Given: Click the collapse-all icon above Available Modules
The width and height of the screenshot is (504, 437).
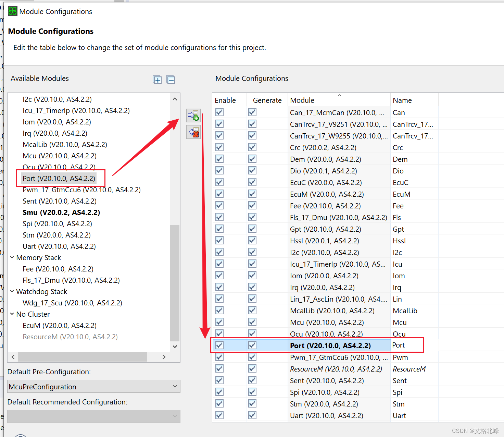Looking at the screenshot, I should [x=171, y=80].
